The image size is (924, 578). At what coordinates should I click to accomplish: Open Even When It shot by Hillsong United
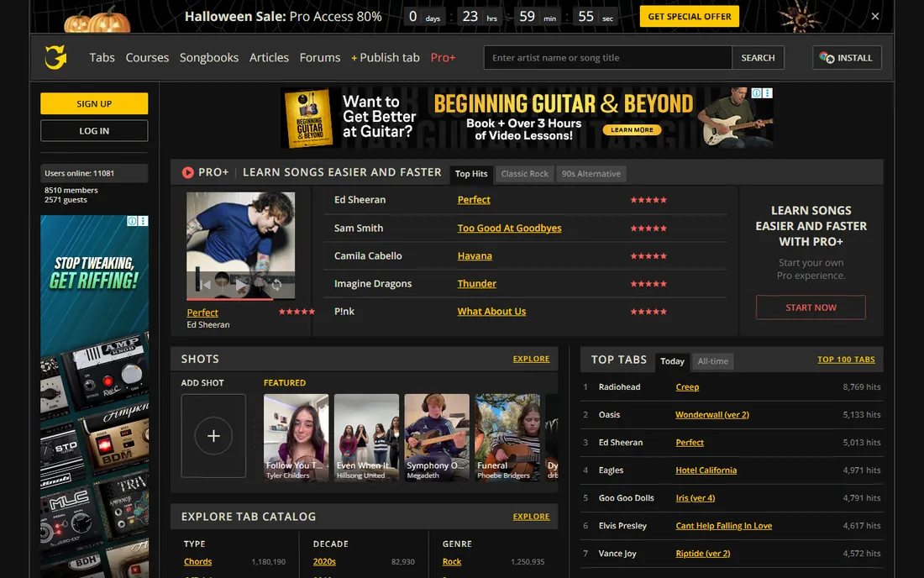tap(366, 438)
